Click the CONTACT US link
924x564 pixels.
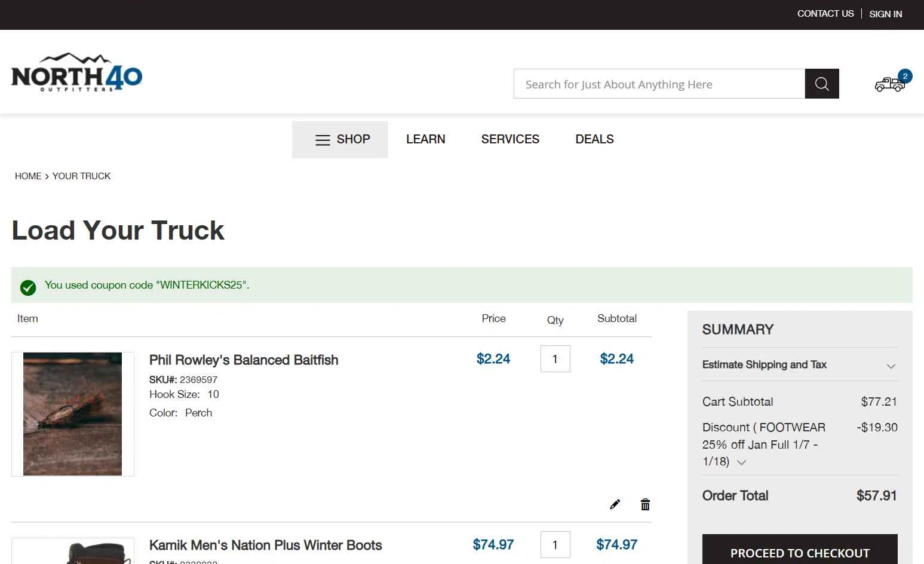tap(825, 14)
